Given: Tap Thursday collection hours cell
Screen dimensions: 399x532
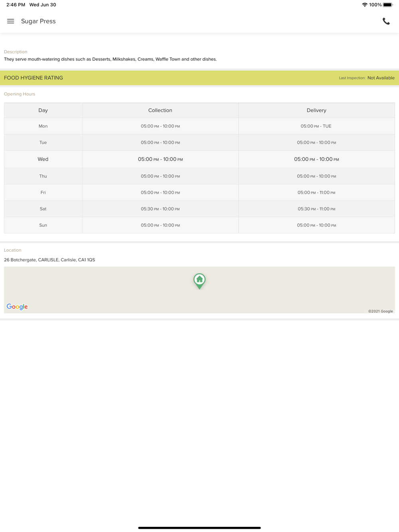Looking at the screenshot, I should pyautogui.click(x=160, y=176).
